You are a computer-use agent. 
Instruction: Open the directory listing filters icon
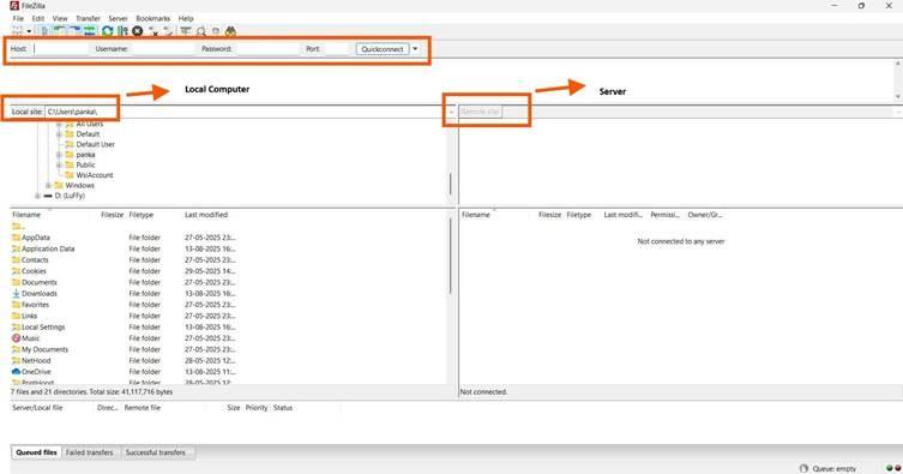coord(186,31)
